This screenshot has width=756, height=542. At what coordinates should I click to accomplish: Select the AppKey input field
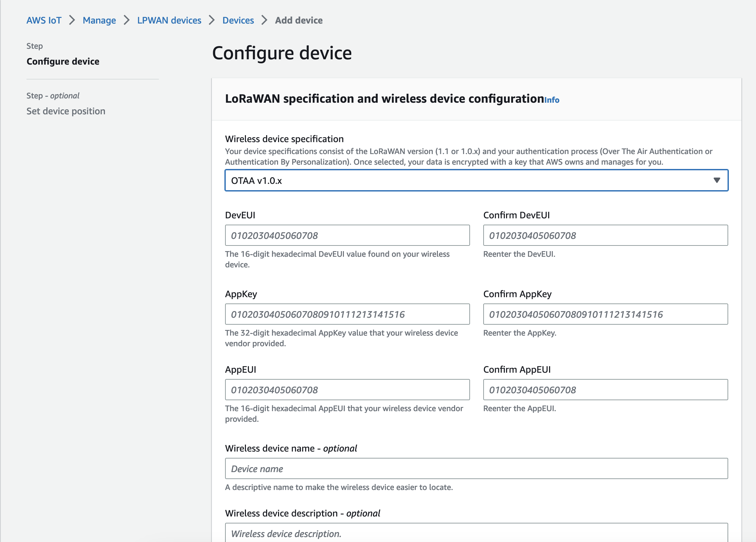pyautogui.click(x=347, y=314)
